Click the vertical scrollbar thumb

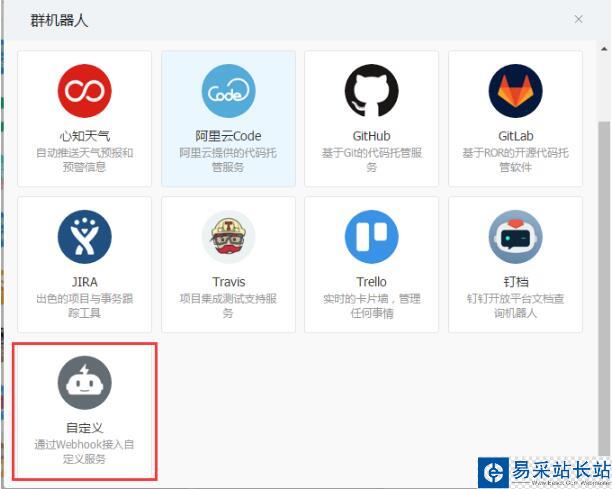604,289
